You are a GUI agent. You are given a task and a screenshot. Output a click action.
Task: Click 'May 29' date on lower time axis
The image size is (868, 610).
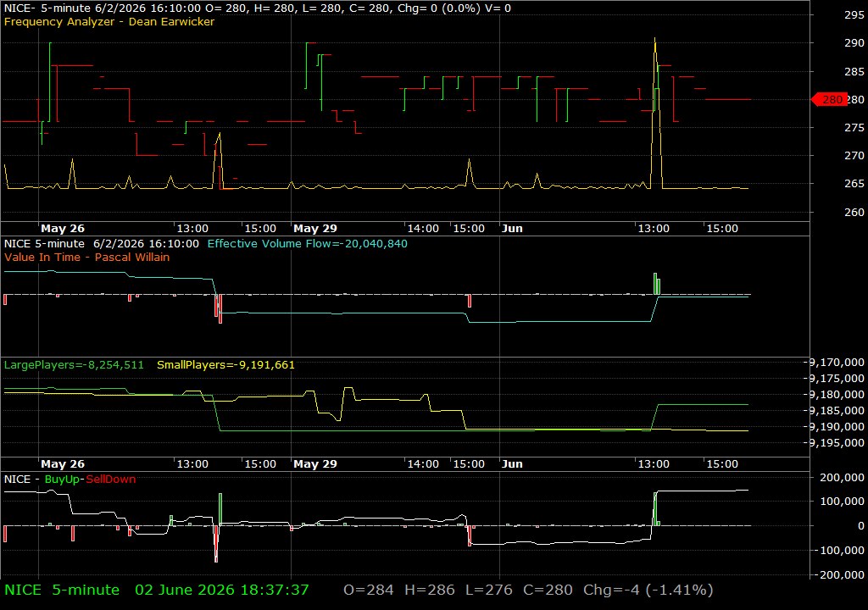click(x=315, y=464)
